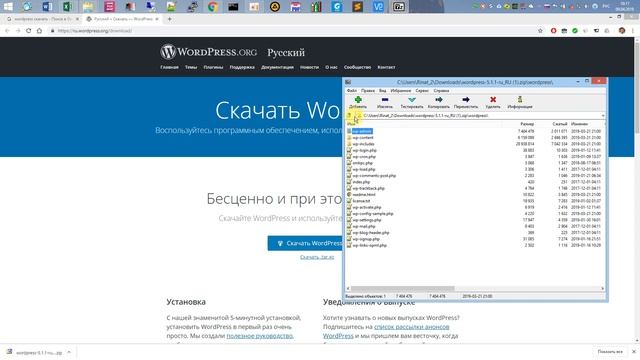Click the 7-Zip horizontal scrollbar thumb
Screen dimensions: 640x360
402,289
